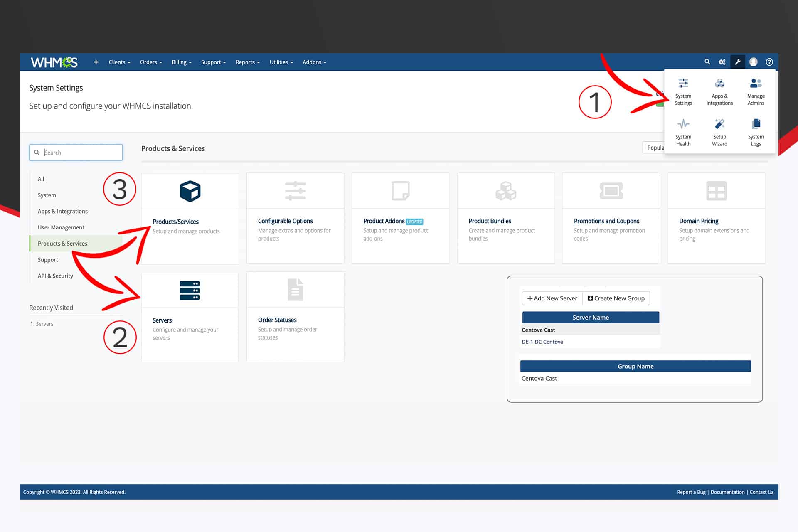Select User Management in sidebar
Screen dimensions: 798x532
(61, 227)
